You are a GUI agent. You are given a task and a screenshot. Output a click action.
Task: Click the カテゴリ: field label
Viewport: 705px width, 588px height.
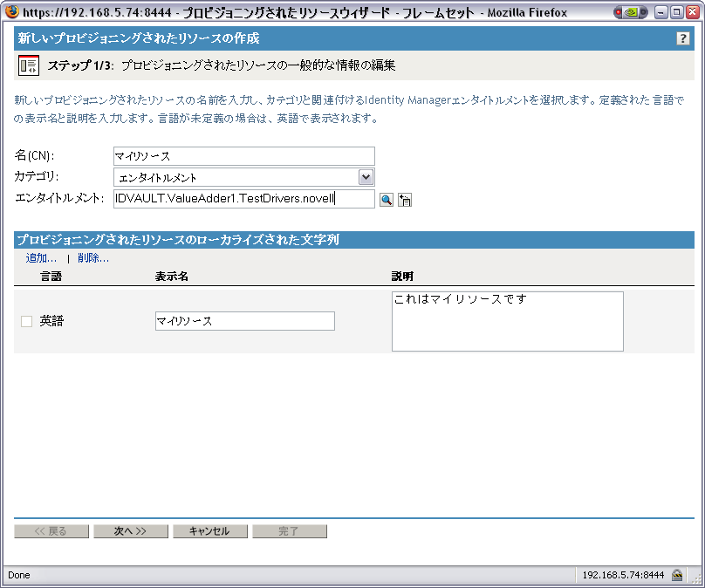click(x=37, y=176)
